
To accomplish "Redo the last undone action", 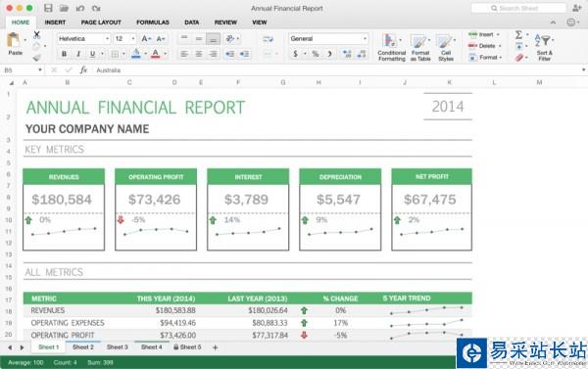I will click(96, 8).
